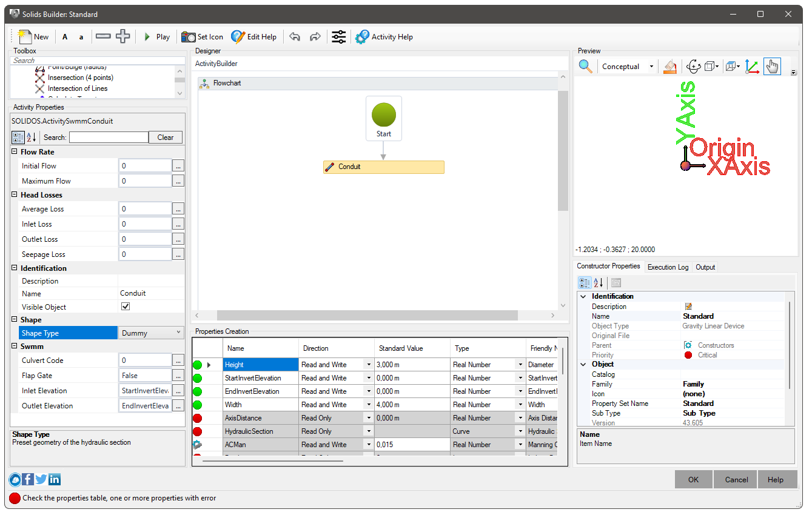Open the sliders settings icon
The width and height of the screenshot is (812, 515).
coord(339,37)
